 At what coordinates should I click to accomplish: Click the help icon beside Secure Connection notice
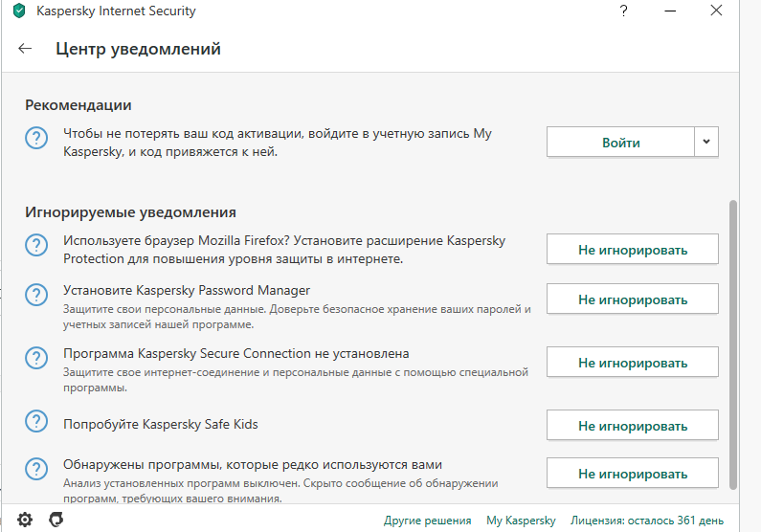(x=36, y=358)
